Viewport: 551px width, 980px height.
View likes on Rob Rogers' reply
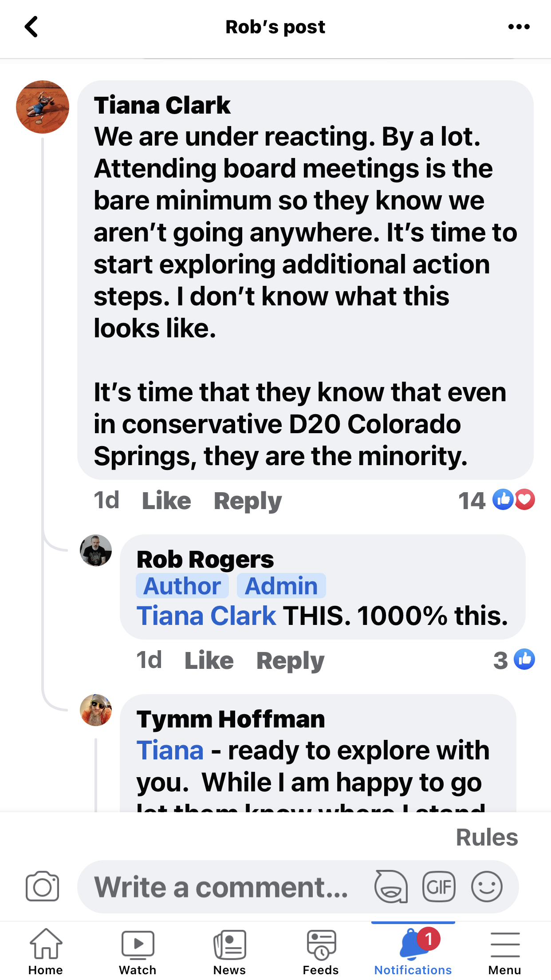pyautogui.click(x=514, y=660)
